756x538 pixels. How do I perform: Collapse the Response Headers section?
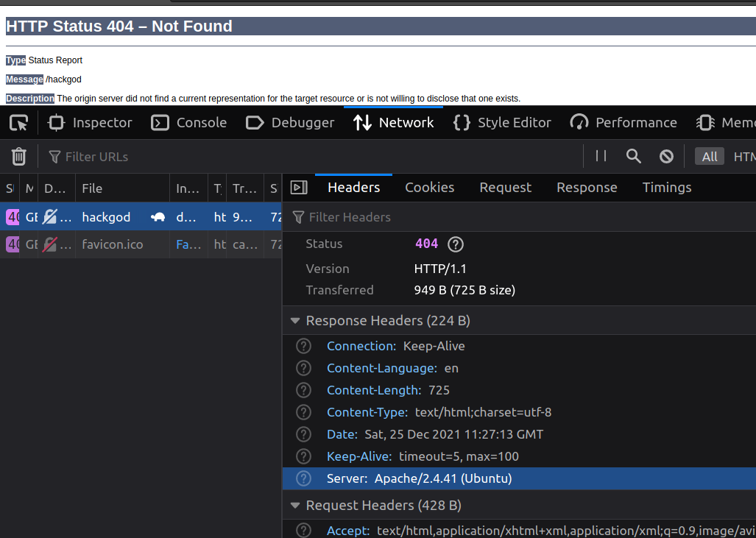(x=295, y=321)
